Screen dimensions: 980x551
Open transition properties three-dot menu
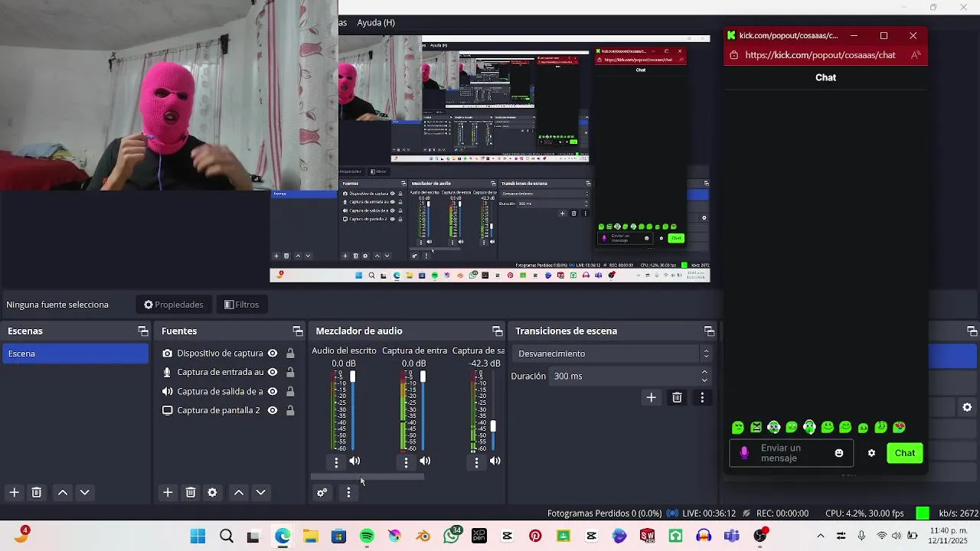pyautogui.click(x=702, y=398)
